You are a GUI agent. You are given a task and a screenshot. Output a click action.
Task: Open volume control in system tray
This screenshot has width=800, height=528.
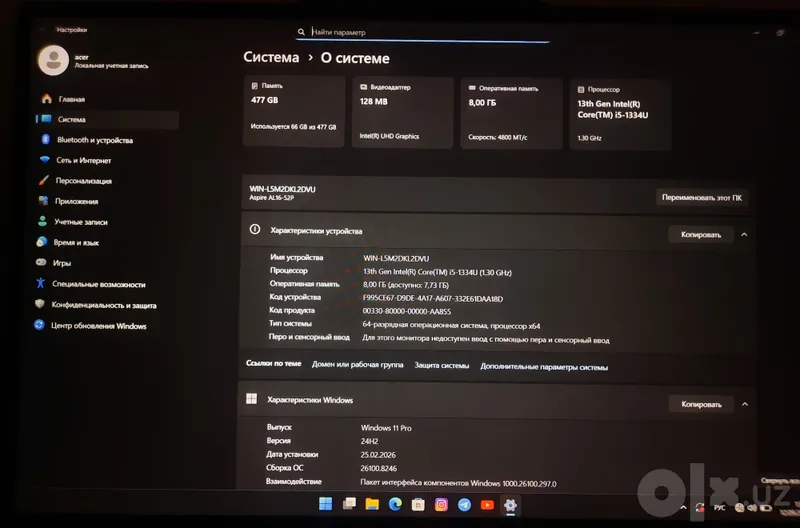pos(753,508)
